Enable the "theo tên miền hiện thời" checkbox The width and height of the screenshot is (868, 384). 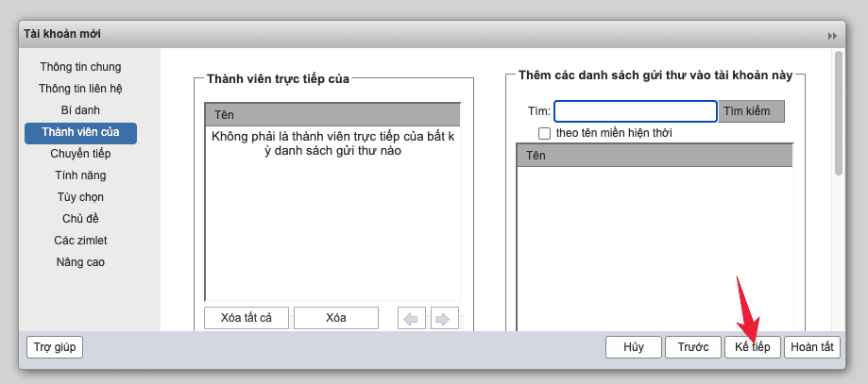(544, 133)
